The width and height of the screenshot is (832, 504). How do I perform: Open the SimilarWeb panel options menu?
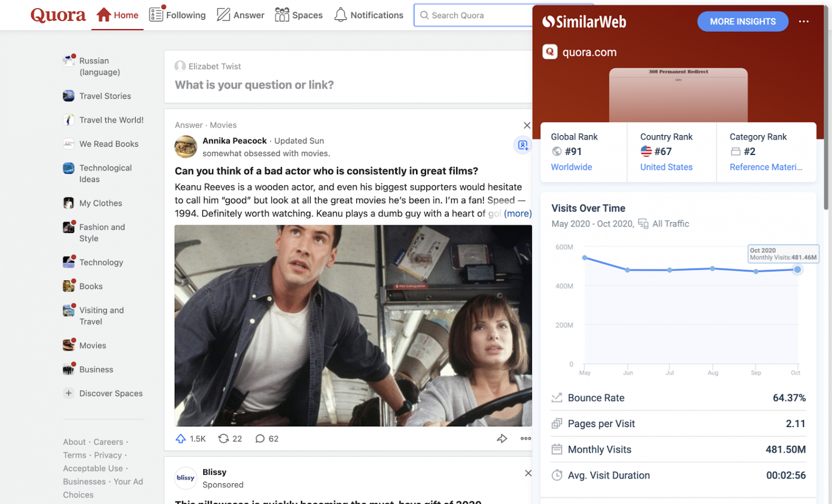(x=803, y=21)
